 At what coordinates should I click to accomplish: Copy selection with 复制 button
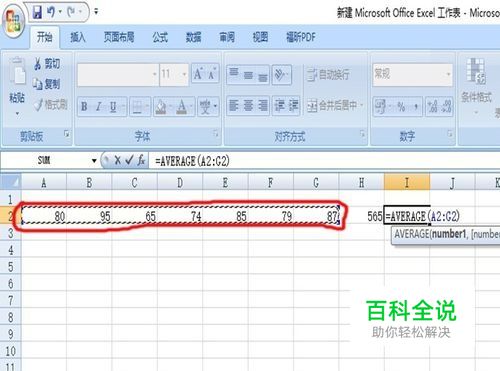47,84
